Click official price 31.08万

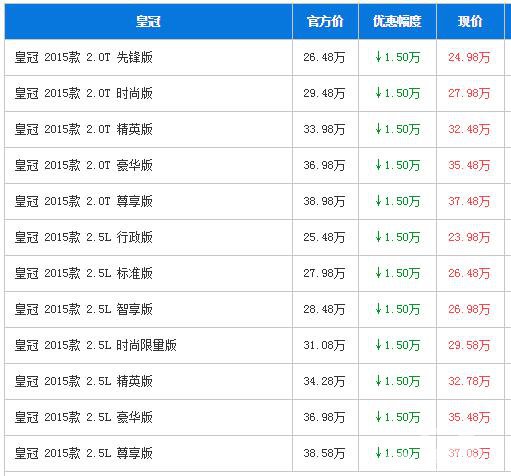(324, 345)
